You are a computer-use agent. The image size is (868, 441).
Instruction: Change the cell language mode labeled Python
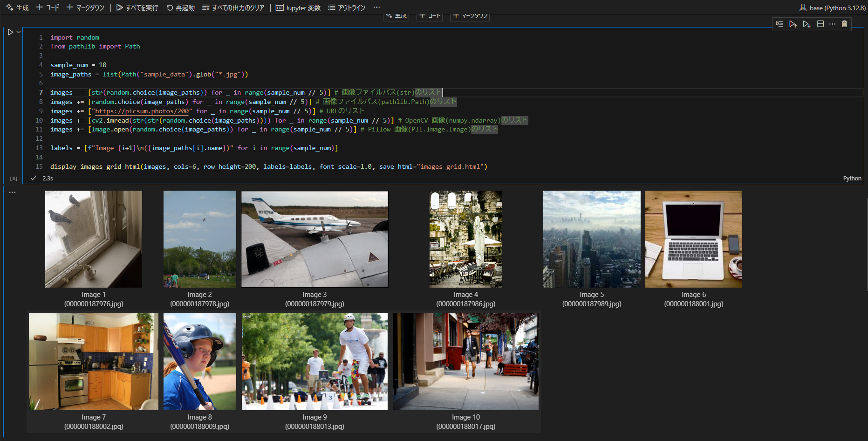pyautogui.click(x=852, y=178)
